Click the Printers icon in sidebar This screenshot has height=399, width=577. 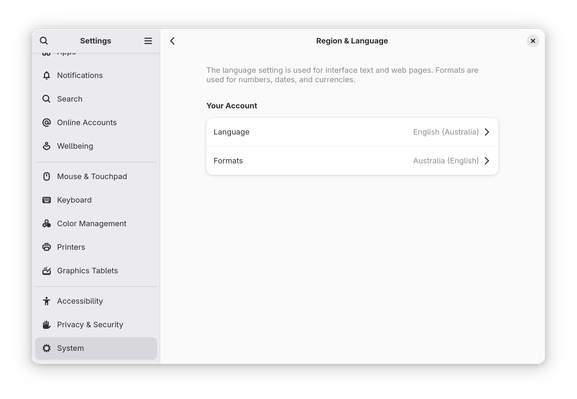coord(46,247)
